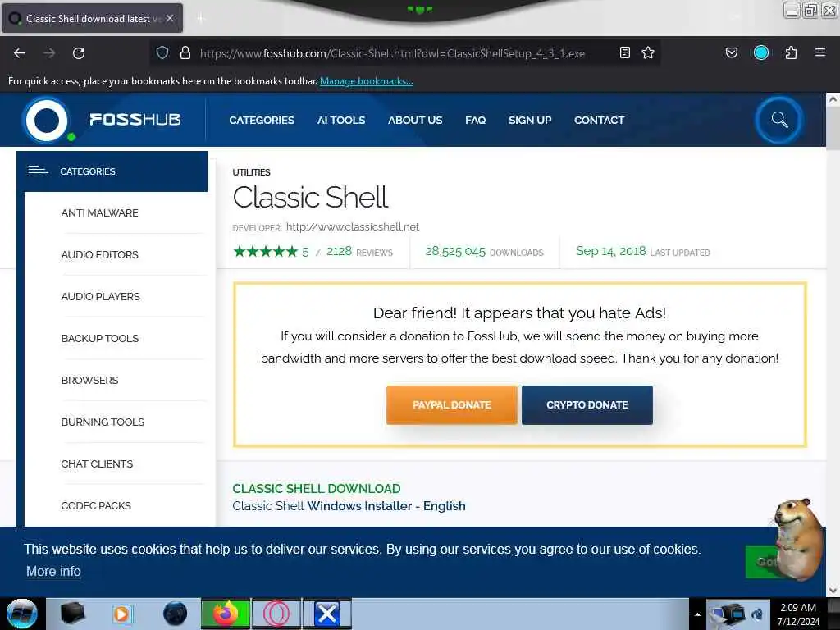The height and width of the screenshot is (630, 840).
Task: Select ANTI MALWARE category
Action: pyautogui.click(x=99, y=212)
